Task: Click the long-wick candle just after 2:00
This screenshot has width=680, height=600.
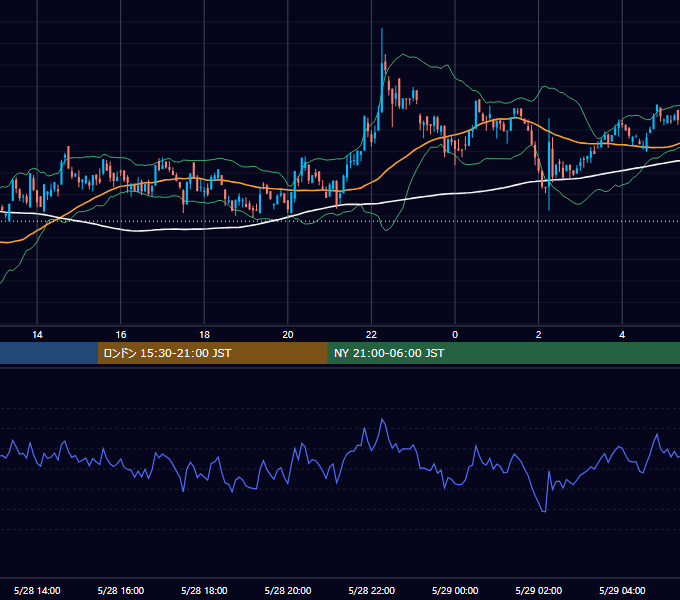Action: click(x=549, y=165)
